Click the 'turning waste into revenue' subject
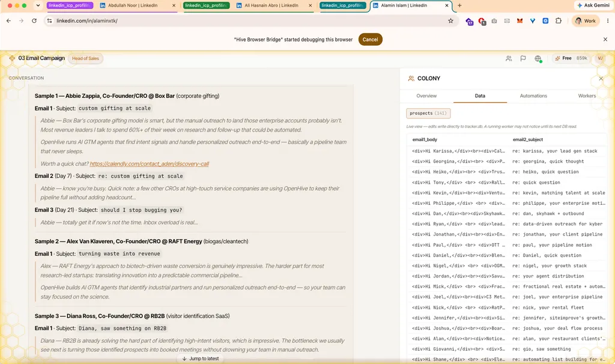 click(x=120, y=254)
